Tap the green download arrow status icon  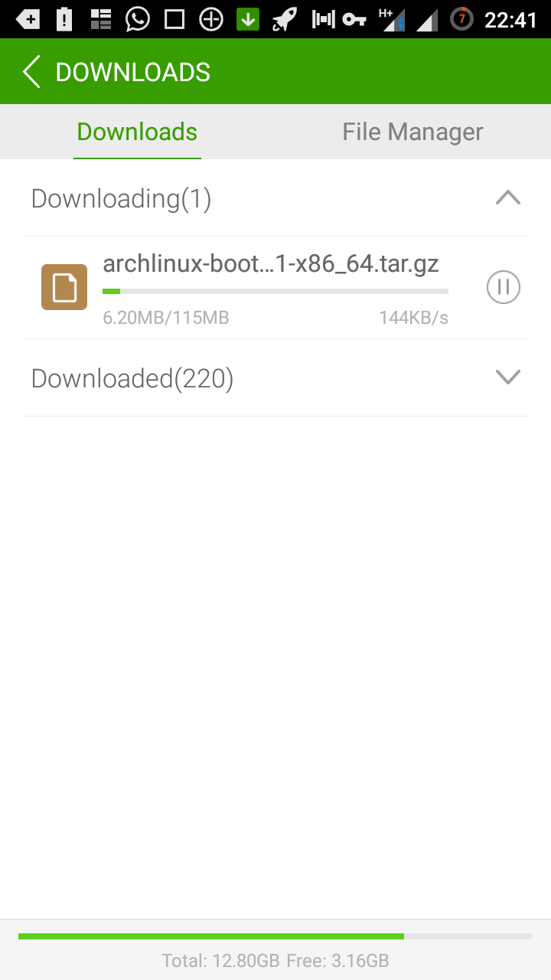tap(248, 19)
